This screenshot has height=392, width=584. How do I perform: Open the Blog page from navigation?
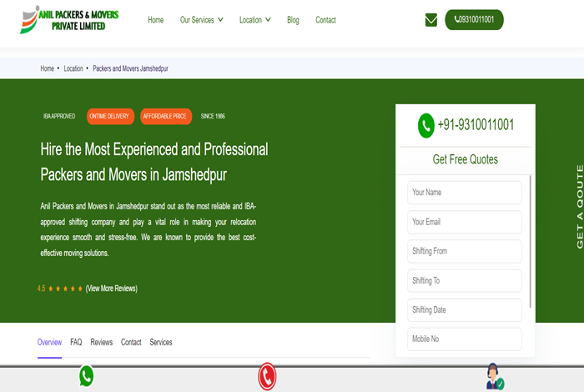click(x=293, y=20)
